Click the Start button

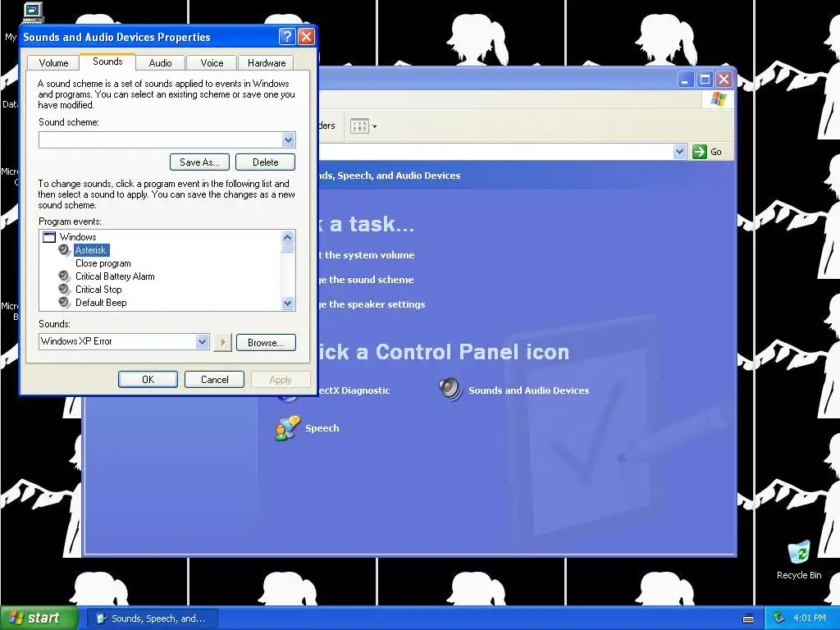click(x=39, y=619)
